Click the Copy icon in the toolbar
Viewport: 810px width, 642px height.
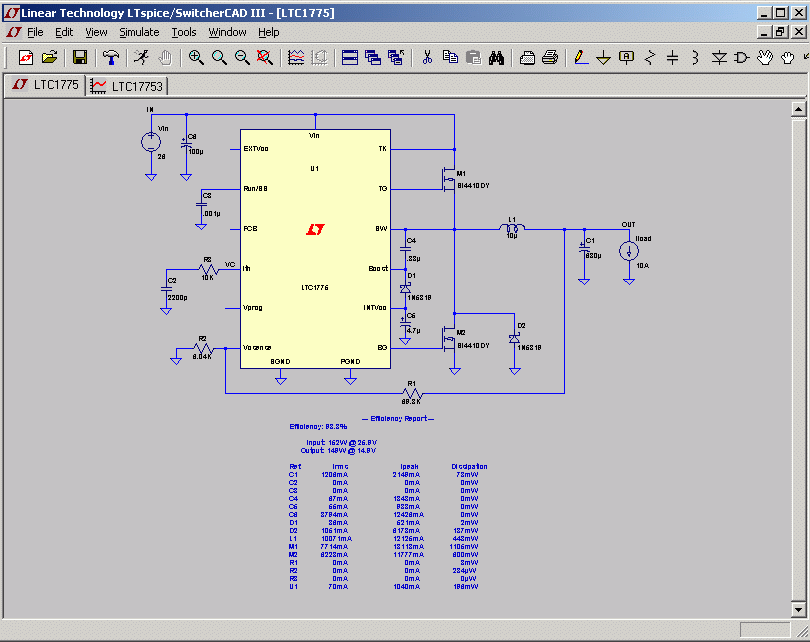pyautogui.click(x=450, y=57)
